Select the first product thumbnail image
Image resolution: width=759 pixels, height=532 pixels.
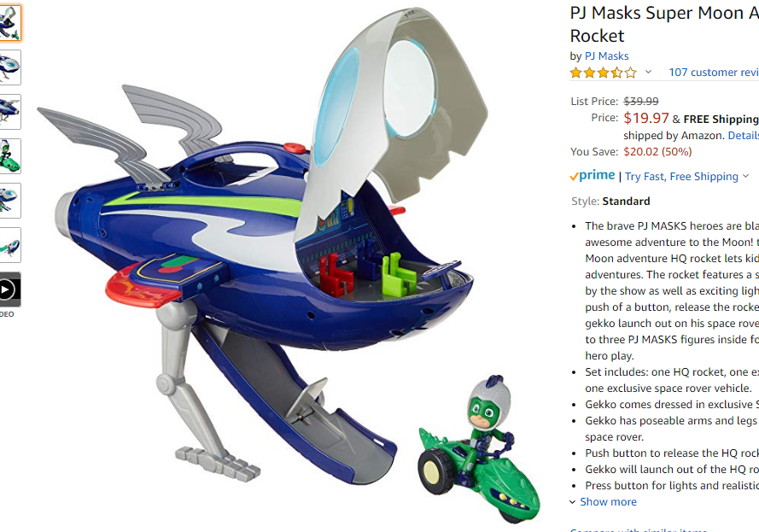(x=9, y=23)
